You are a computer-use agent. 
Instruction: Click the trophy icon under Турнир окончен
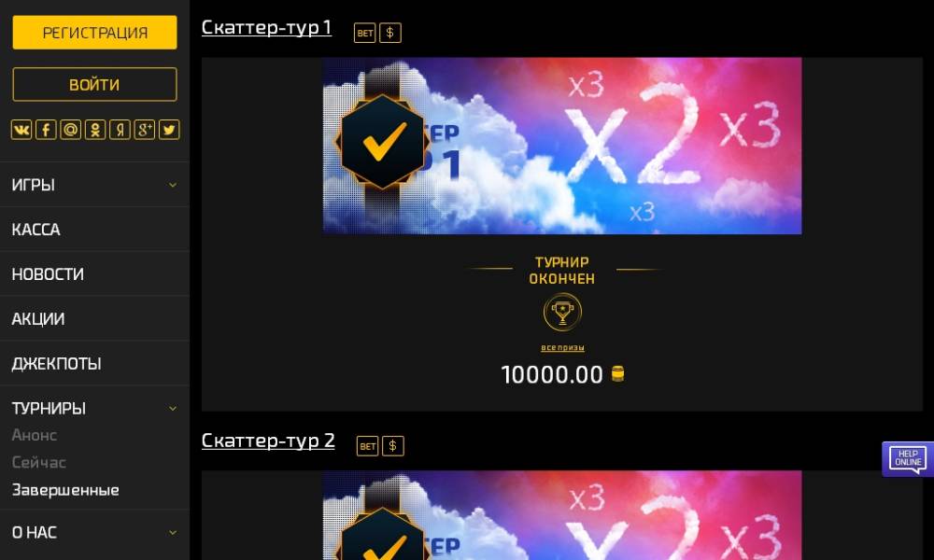[x=562, y=313]
